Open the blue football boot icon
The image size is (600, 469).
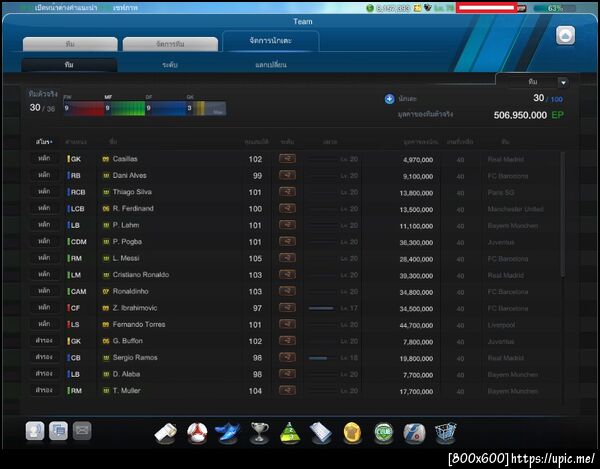(x=228, y=433)
